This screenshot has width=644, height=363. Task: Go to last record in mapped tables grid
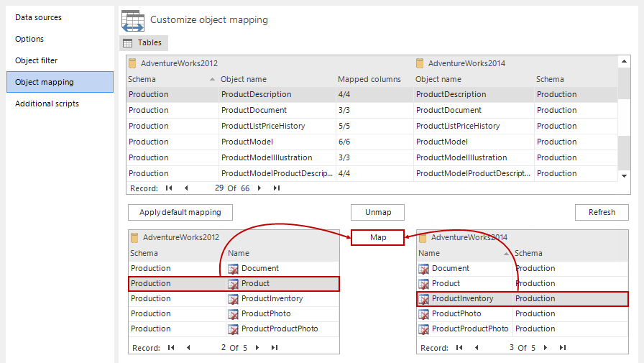[277, 188]
